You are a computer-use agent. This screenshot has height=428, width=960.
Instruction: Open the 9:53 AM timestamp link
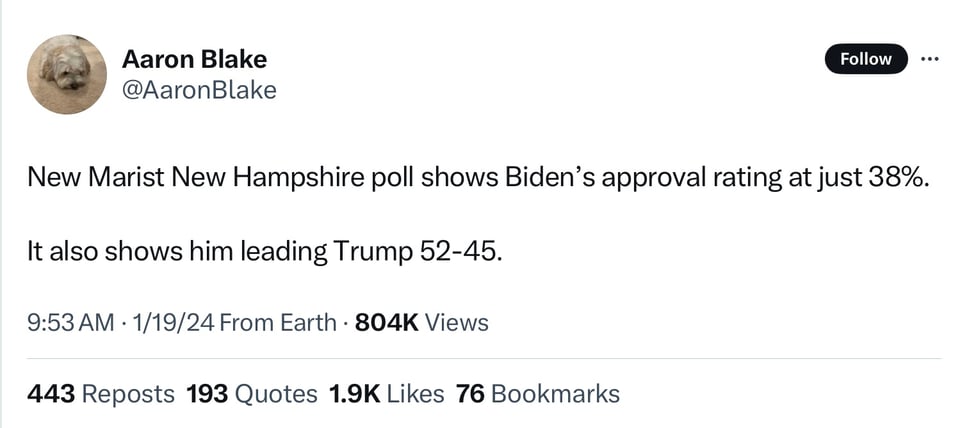(x=70, y=322)
